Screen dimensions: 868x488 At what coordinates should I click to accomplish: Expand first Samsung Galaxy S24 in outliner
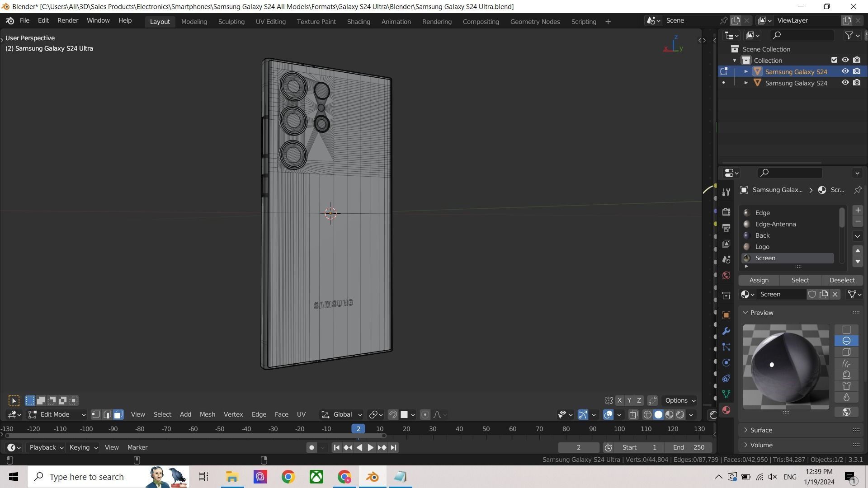746,71
